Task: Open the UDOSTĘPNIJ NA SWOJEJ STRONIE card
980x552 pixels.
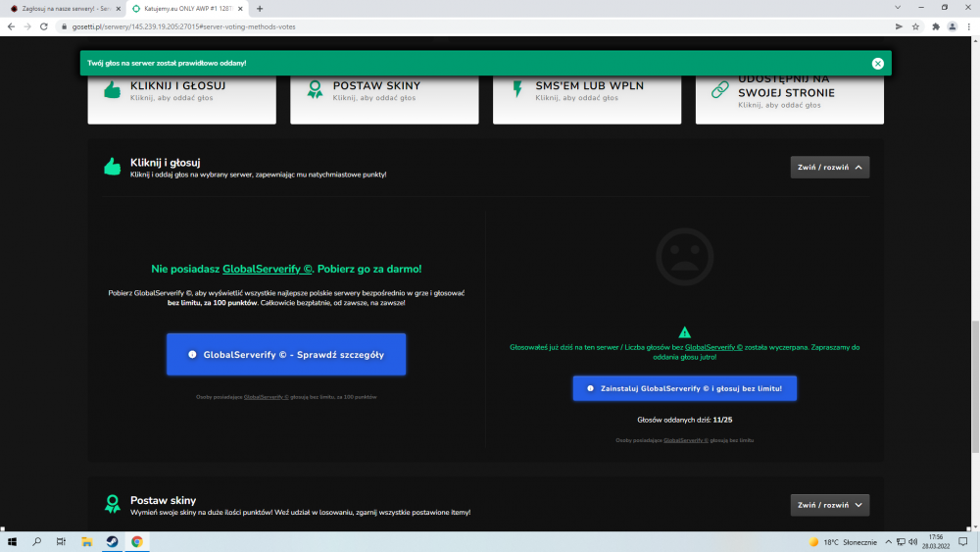Action: tap(789, 99)
